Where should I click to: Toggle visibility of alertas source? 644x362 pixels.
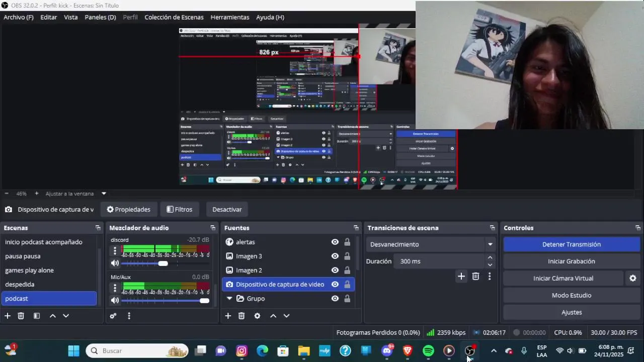click(335, 242)
